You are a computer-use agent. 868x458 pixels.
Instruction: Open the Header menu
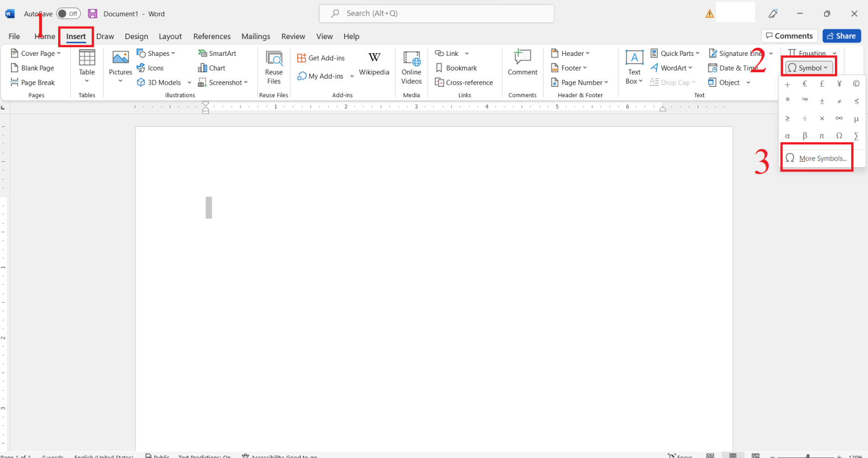pos(570,53)
